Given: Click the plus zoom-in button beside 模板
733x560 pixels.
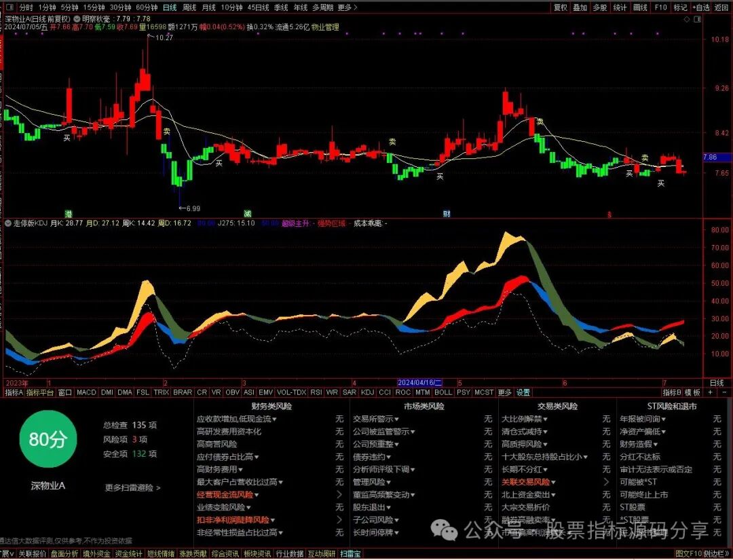Looking at the screenshot, I should click(x=711, y=392).
